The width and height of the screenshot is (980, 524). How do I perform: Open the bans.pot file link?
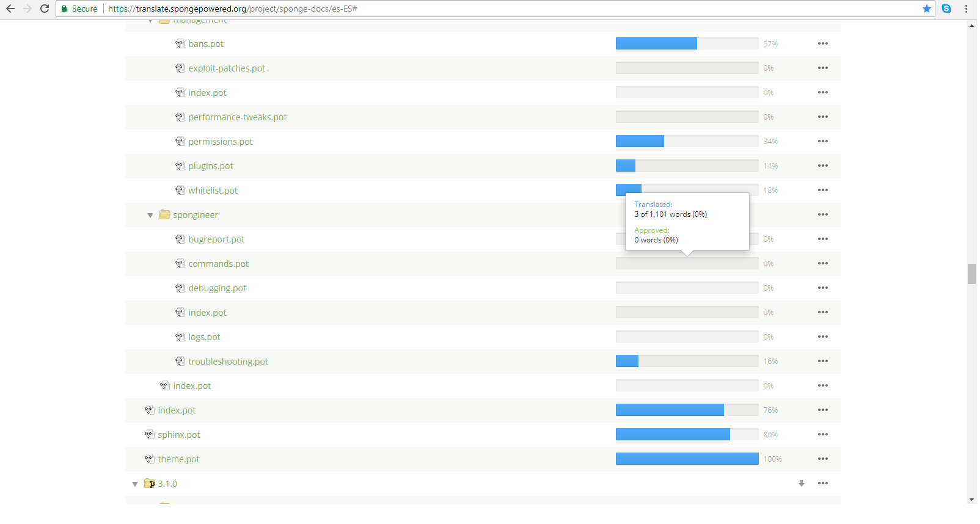tap(206, 44)
